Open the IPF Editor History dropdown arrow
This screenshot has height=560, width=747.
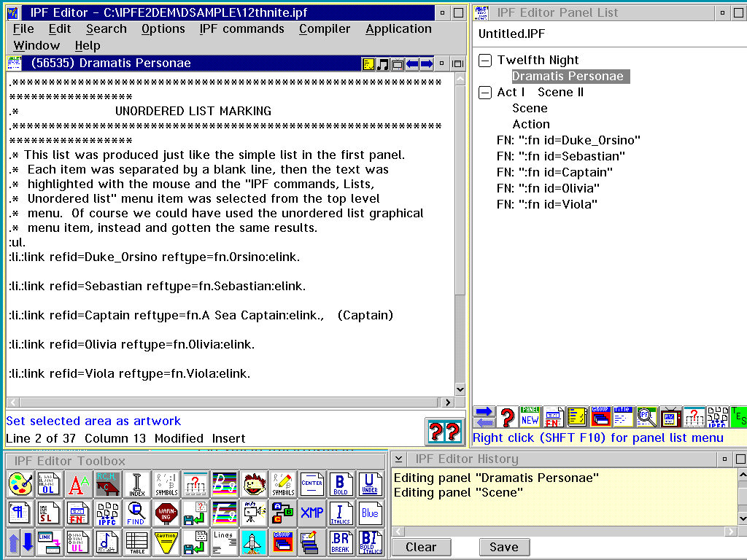tap(399, 459)
